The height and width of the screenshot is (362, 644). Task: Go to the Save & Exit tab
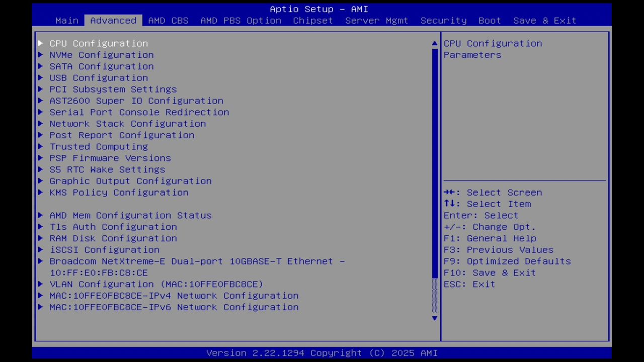point(544,21)
